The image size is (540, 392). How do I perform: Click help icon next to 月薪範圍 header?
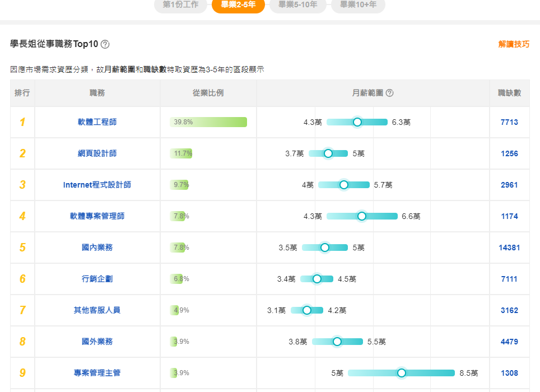tap(390, 93)
